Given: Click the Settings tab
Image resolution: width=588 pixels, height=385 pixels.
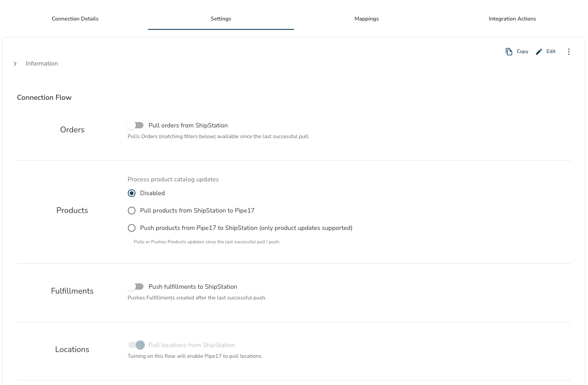Looking at the screenshot, I should pyautogui.click(x=221, y=19).
